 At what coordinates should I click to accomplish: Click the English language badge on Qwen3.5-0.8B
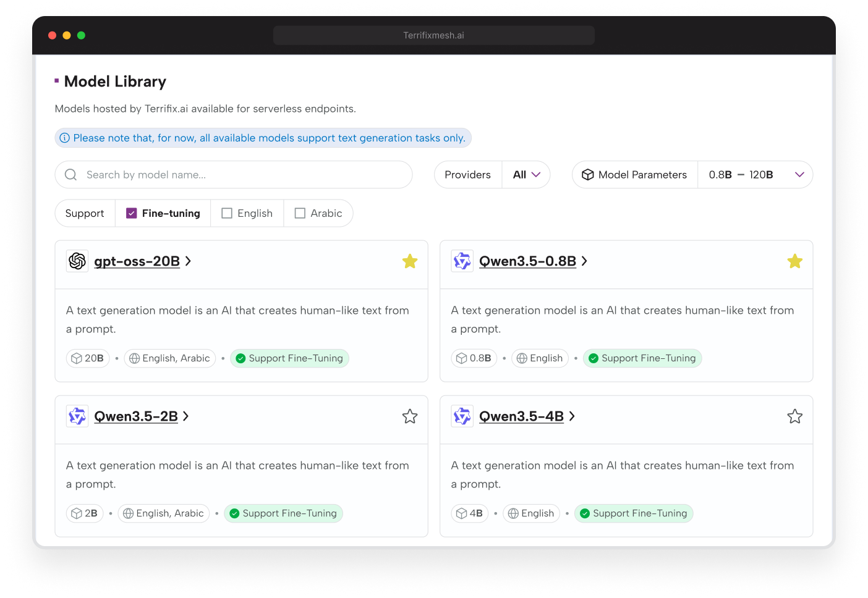pyautogui.click(x=540, y=358)
